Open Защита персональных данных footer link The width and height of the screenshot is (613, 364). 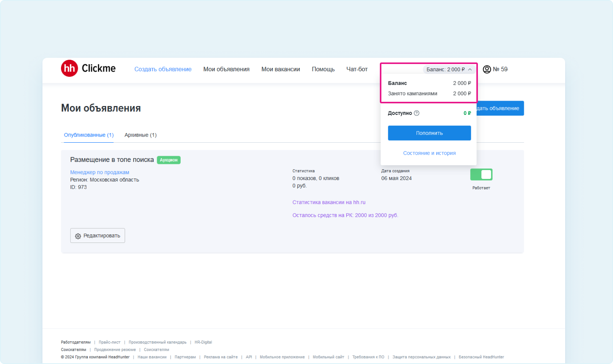pos(422,357)
